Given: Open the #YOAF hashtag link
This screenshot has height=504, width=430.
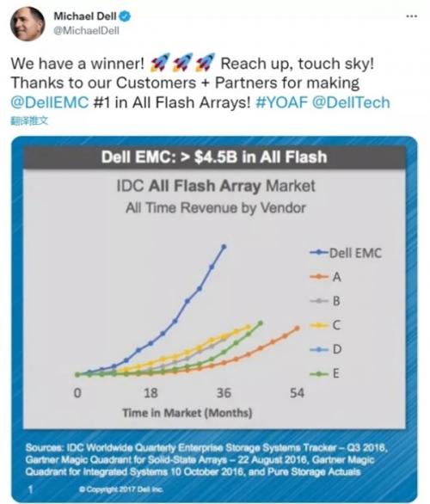Looking at the screenshot, I should 281,102.
